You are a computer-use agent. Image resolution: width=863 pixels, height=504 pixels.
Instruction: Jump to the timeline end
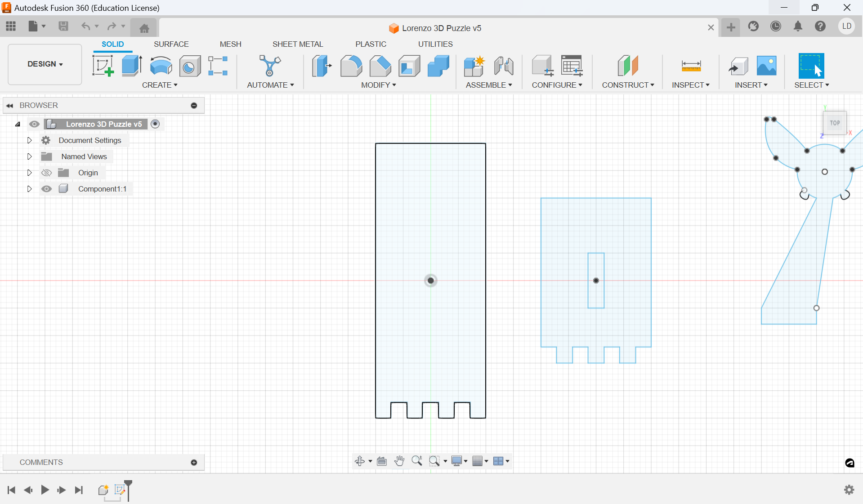pos(79,490)
